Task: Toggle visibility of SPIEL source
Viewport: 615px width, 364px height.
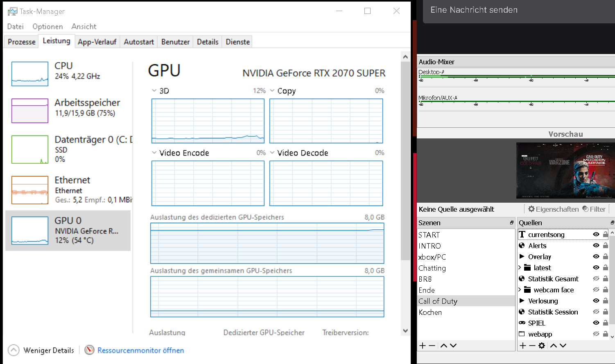Action: [596, 323]
